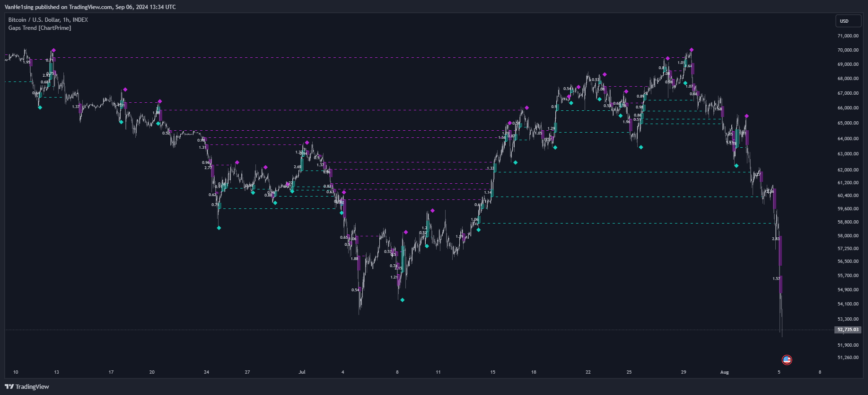Screen dimensions: 868x395
Task: Click the 53,300.00 price axis label
Action: point(848,319)
